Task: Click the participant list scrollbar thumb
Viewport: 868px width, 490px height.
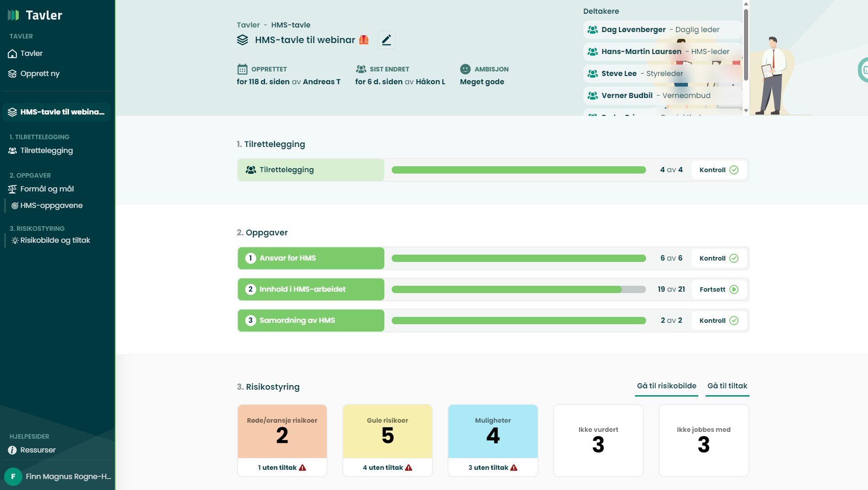Action: (x=746, y=45)
